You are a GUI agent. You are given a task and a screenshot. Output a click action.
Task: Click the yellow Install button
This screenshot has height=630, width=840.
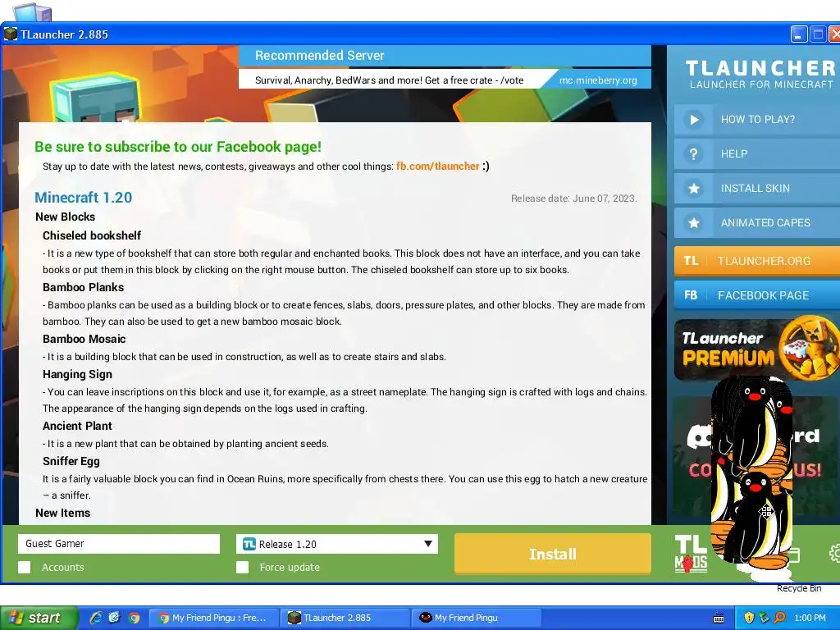click(x=553, y=554)
